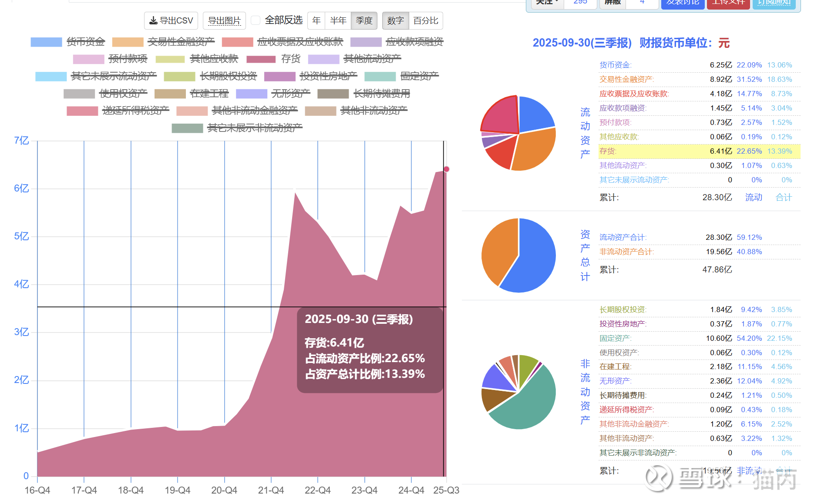This screenshot has height=504, width=821.
Task: Switch to 百分比 display mode
Action: (426, 20)
